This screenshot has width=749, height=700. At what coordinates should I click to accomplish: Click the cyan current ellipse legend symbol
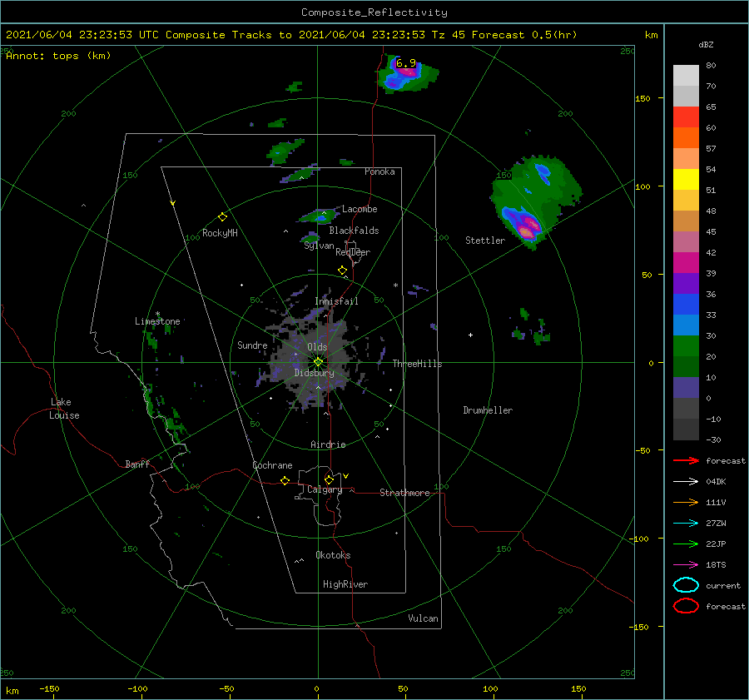pos(686,585)
